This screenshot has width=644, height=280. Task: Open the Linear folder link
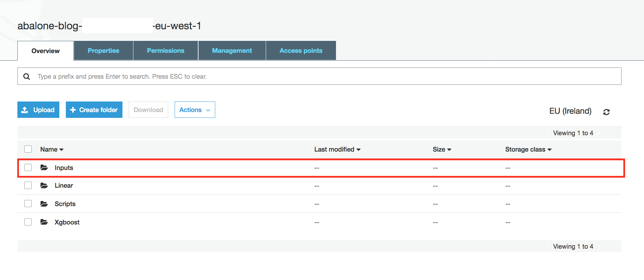tap(64, 185)
